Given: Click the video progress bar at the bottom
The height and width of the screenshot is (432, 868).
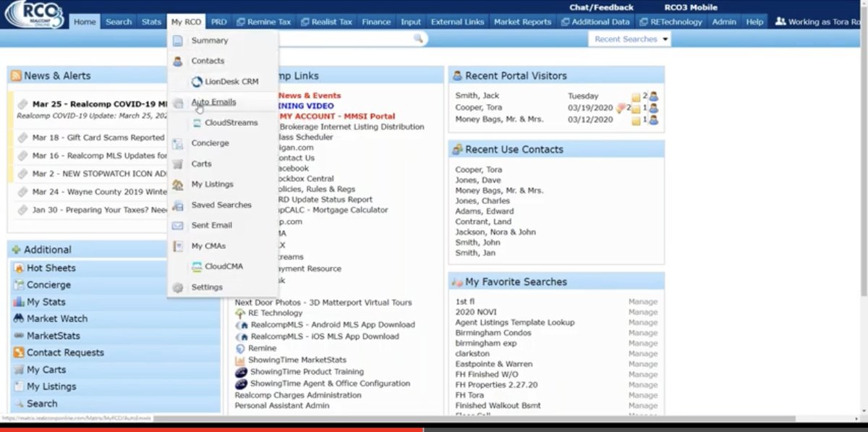Looking at the screenshot, I should (434, 429).
